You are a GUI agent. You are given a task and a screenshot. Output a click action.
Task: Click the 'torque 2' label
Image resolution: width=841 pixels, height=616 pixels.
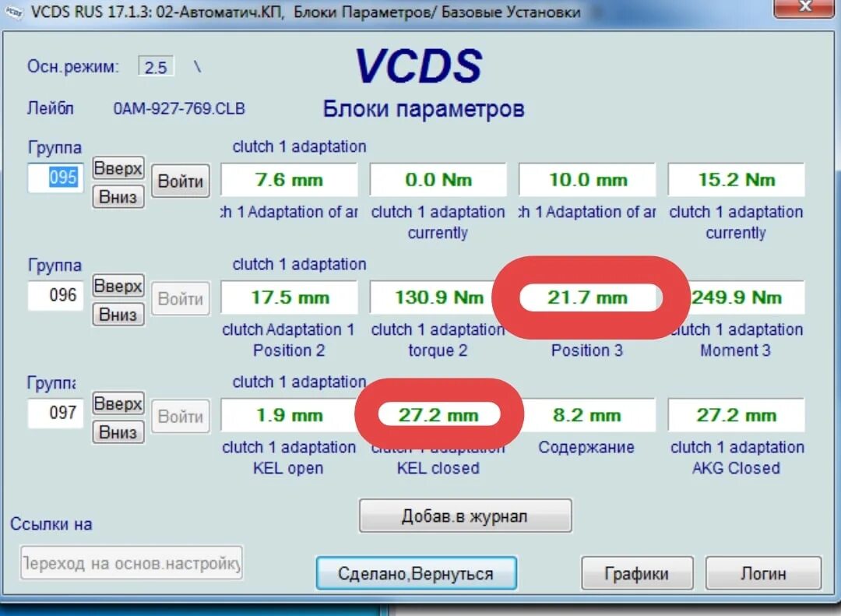point(438,351)
